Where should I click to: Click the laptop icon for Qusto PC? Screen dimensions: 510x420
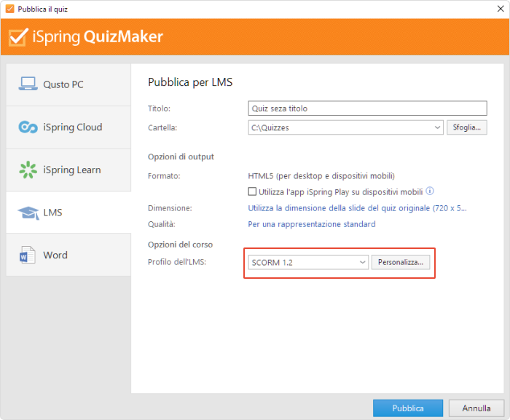click(28, 84)
